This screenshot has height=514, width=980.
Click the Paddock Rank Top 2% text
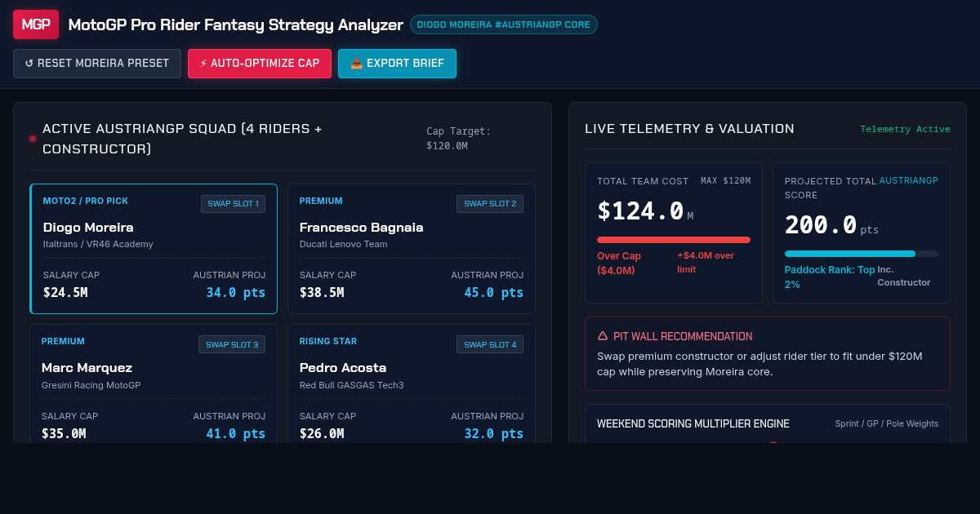click(x=830, y=277)
